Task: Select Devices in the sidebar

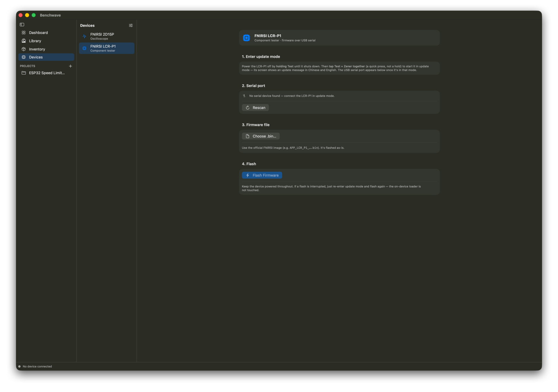Action: click(46, 57)
